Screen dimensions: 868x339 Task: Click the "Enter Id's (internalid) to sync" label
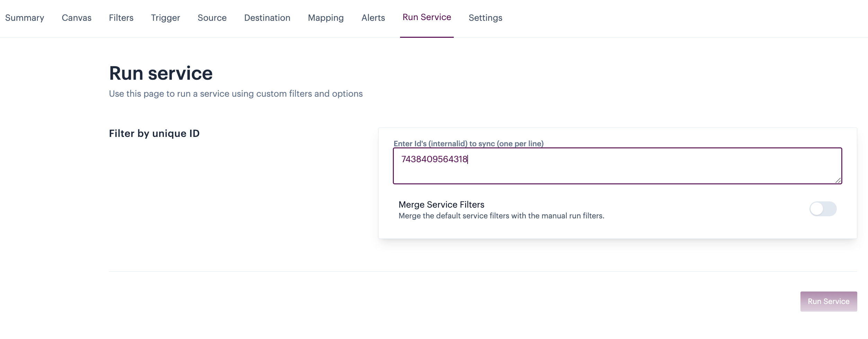tap(468, 144)
